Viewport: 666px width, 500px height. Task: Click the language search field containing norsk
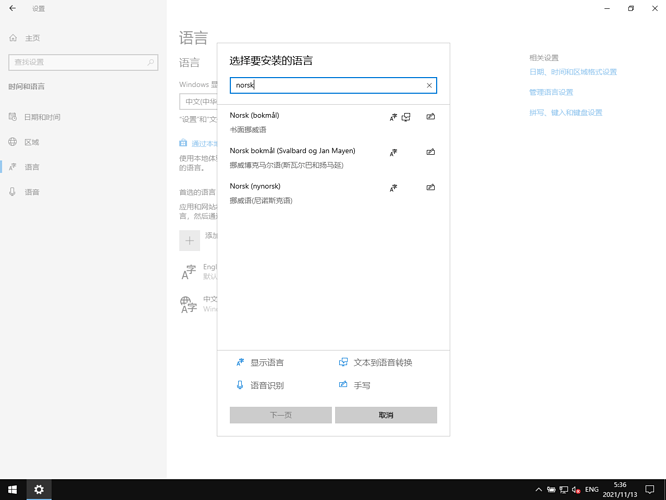(x=325, y=85)
